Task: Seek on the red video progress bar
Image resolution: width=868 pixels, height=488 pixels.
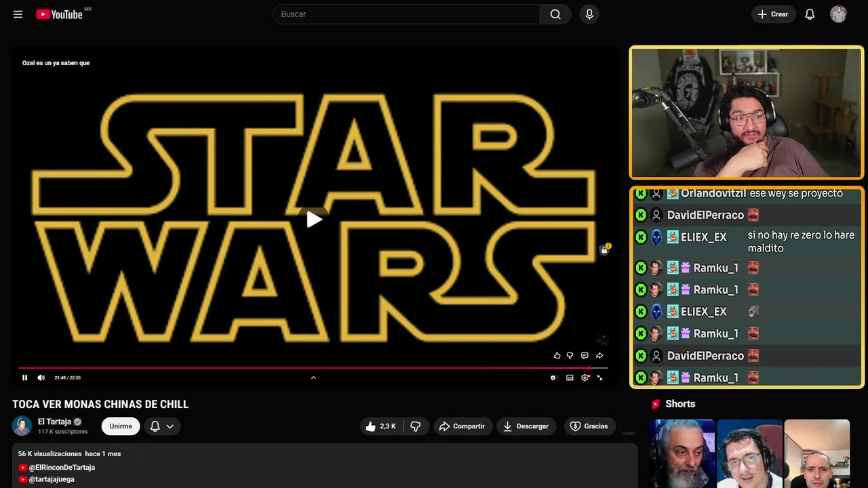Action: pos(313,368)
